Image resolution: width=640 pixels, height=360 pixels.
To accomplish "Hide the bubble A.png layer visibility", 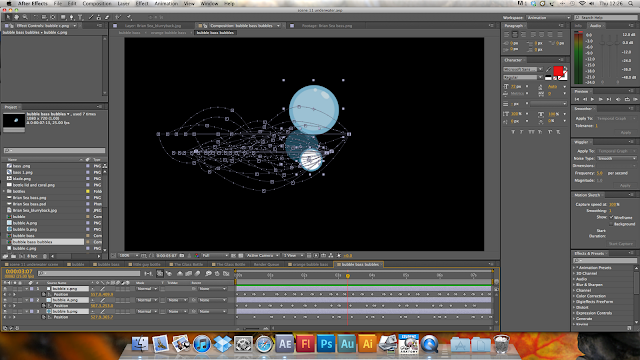I will (5, 300).
